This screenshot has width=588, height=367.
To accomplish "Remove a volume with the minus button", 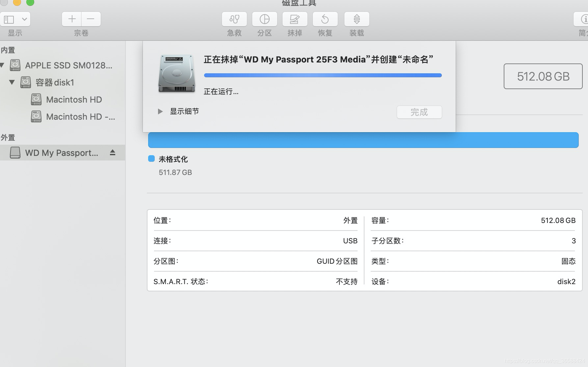I will 91,19.
